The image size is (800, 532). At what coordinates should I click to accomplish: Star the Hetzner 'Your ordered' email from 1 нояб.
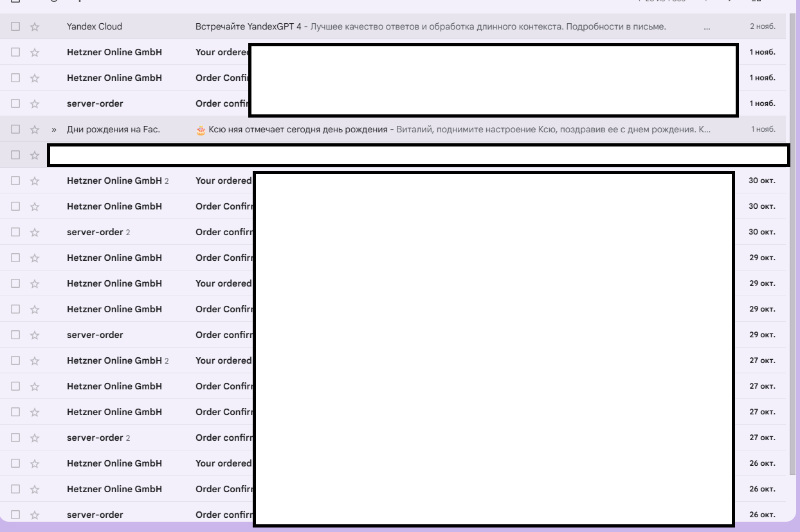pos(35,52)
